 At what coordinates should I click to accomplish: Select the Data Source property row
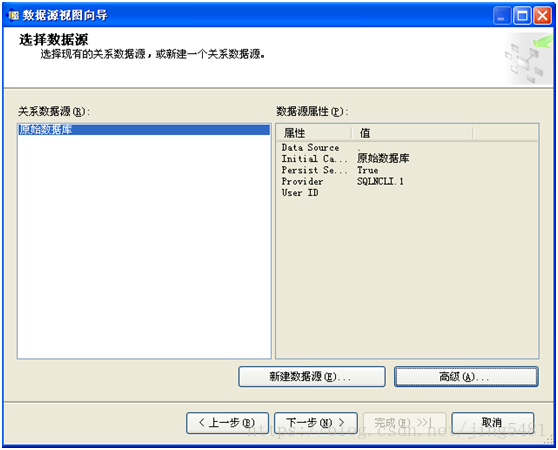click(x=407, y=148)
